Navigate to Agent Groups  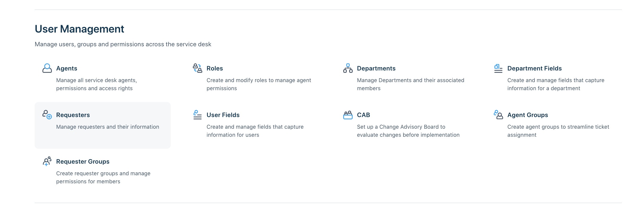[x=528, y=115]
